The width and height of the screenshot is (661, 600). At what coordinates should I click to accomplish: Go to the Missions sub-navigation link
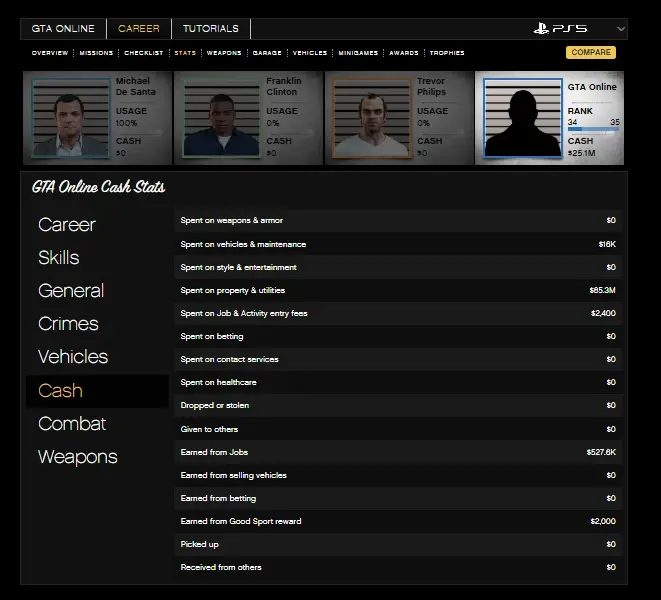pos(96,53)
